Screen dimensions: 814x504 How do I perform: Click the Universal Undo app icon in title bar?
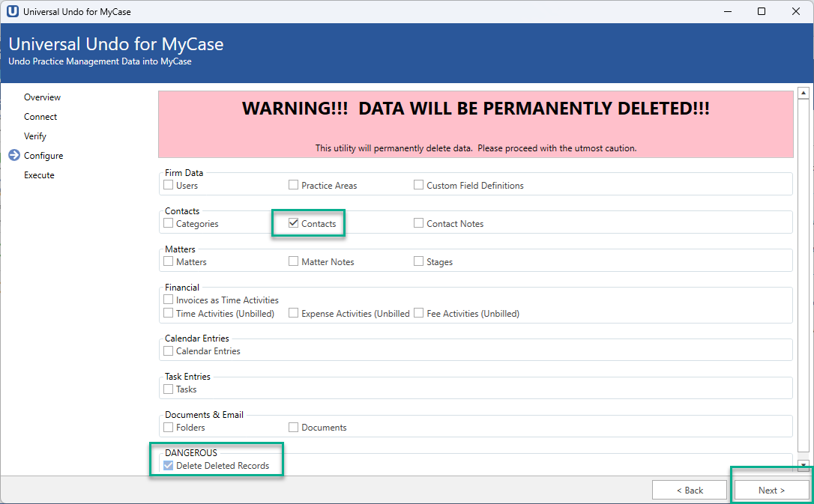click(13, 11)
